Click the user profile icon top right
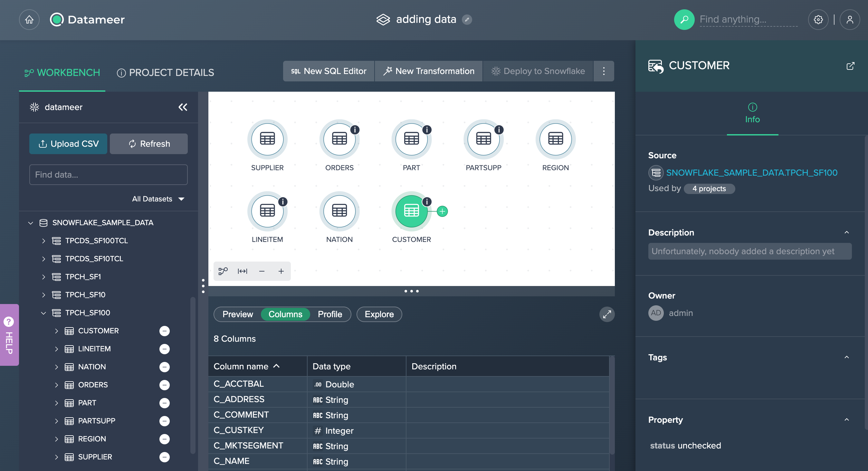Viewport: 868px width, 471px height. point(850,20)
